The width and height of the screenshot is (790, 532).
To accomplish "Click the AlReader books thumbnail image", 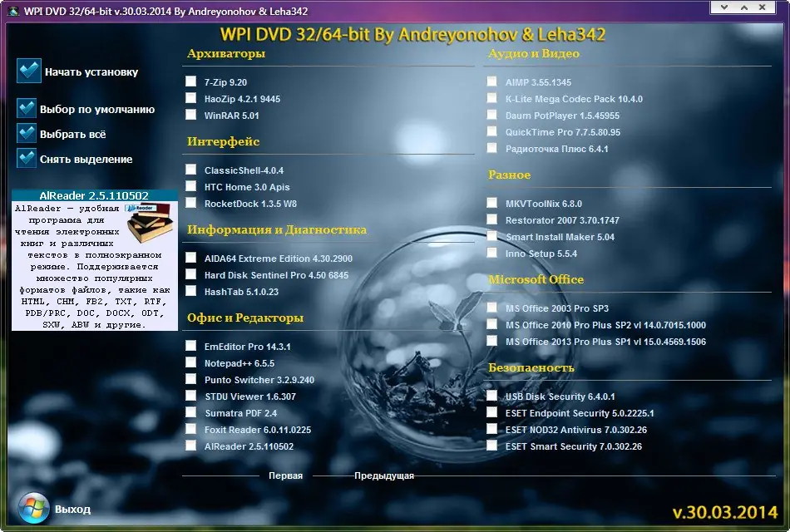I will tap(150, 222).
